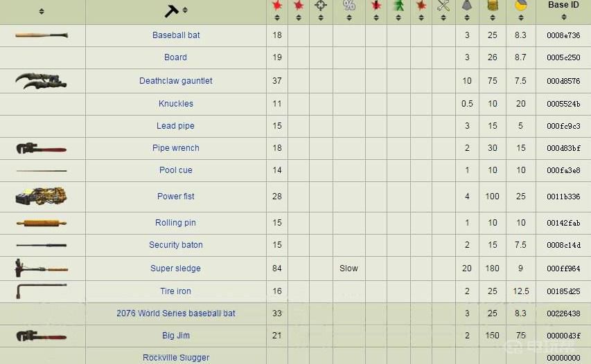
Task: Click the yellow pie chart header icon
Action: point(520,5)
